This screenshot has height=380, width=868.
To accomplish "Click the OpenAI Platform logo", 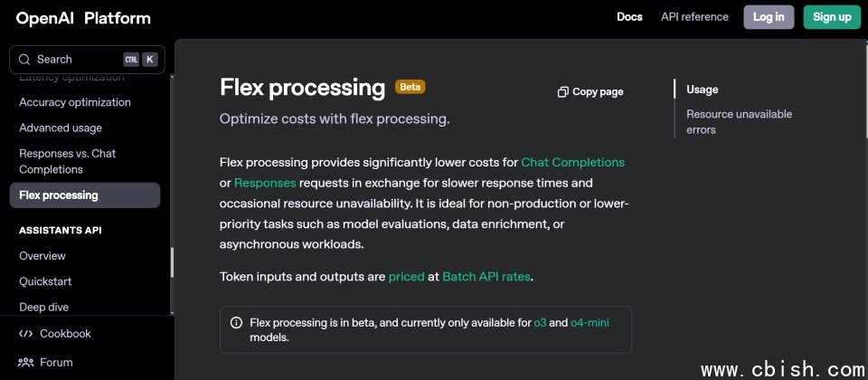I will click(x=83, y=18).
